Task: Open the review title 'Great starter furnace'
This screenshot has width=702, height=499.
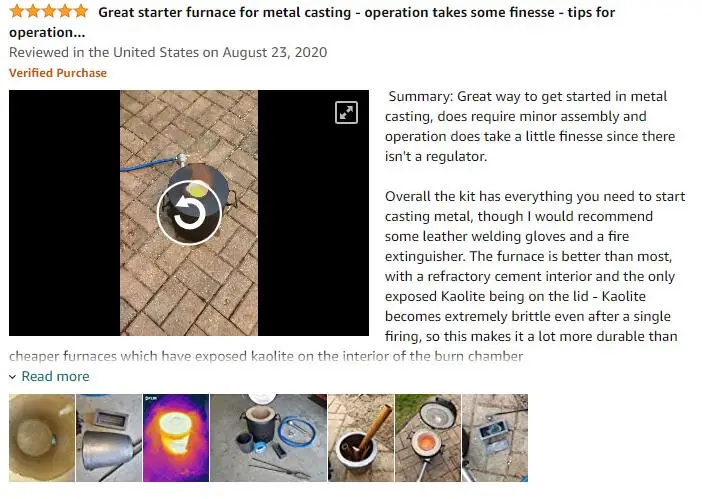Action: click(x=312, y=22)
